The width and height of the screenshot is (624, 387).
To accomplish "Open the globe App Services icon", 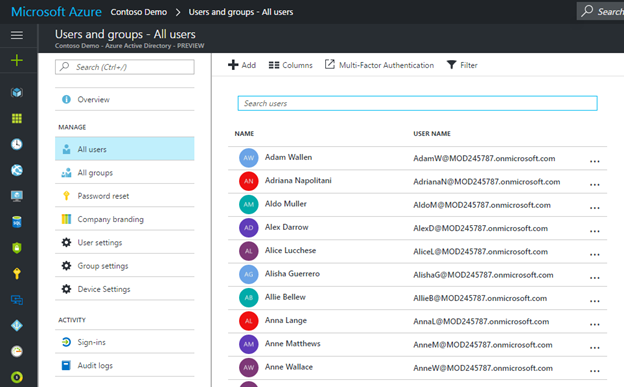I will pos(17,170).
